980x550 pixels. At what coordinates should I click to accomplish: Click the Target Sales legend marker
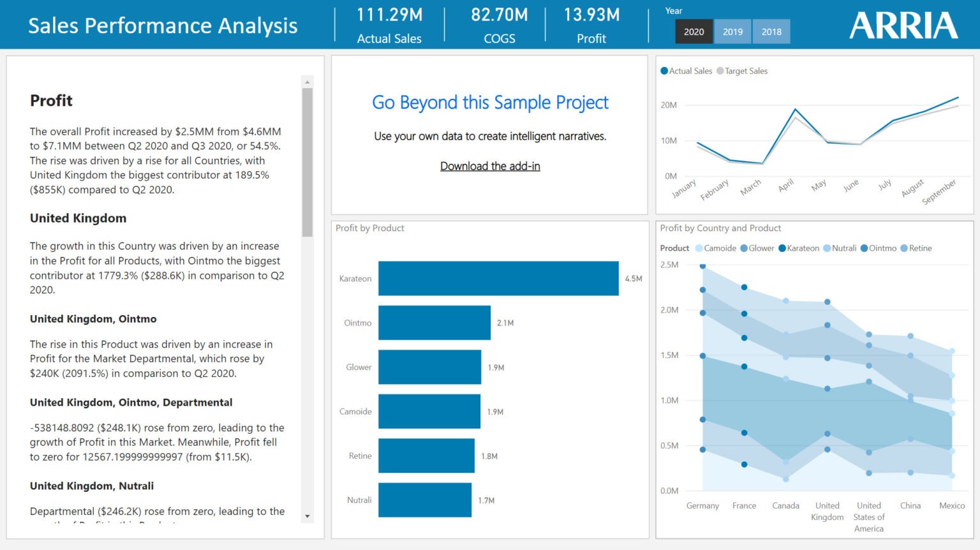click(x=720, y=71)
